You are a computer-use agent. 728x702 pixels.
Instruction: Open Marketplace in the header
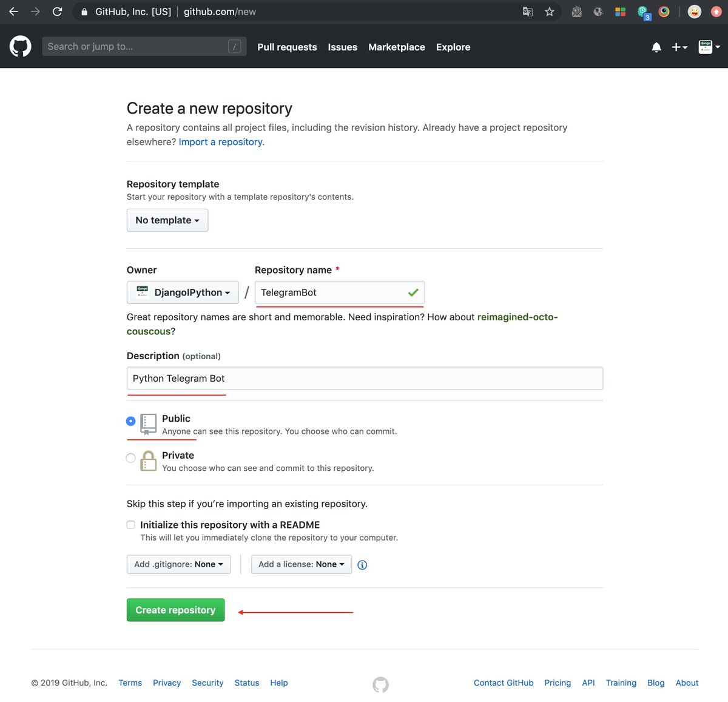point(397,47)
